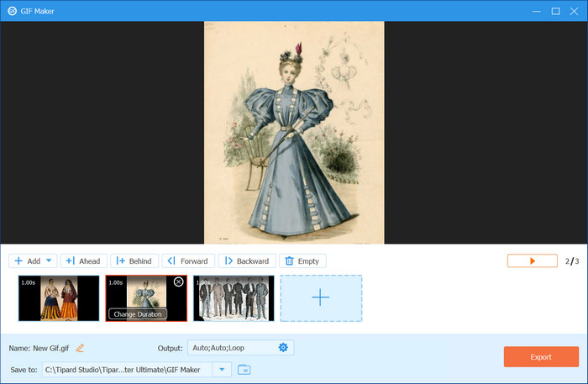Minimize the GIF Maker window
Screen dimensions: 588x384
(x=537, y=11)
